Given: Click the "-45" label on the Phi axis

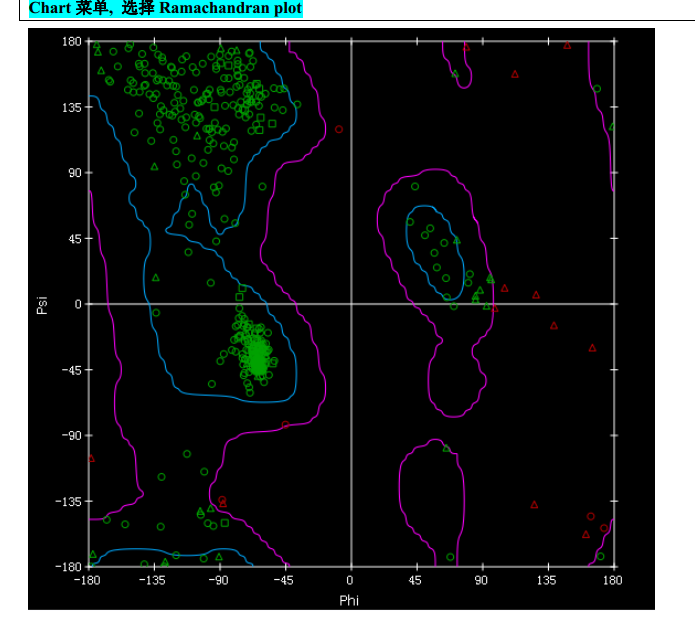Looking at the screenshot, I should tap(284, 580).
